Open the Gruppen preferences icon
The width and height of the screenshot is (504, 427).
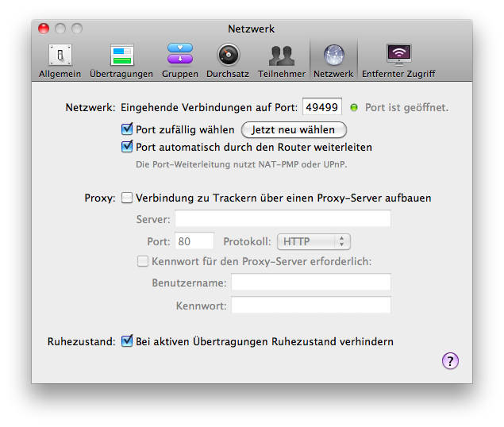pyautogui.click(x=179, y=56)
